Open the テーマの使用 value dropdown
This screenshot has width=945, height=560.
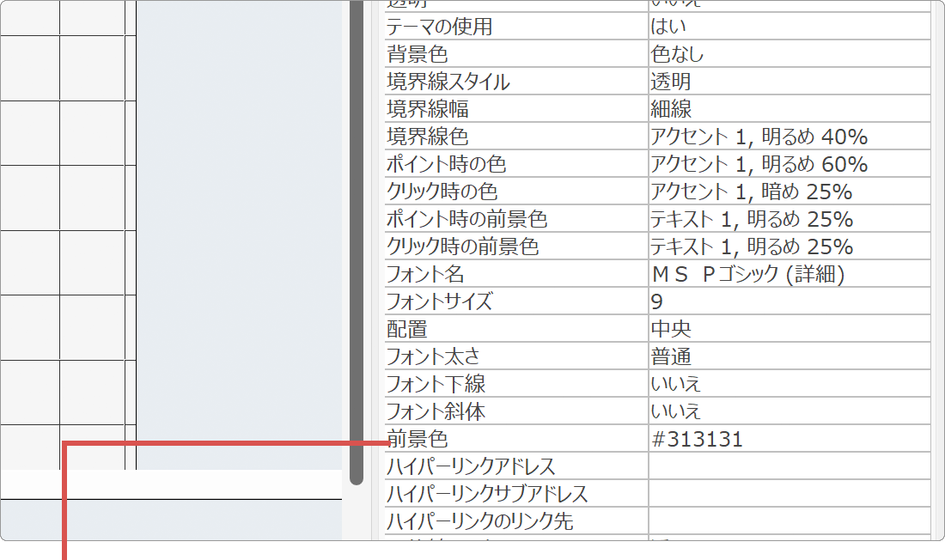coord(786,26)
